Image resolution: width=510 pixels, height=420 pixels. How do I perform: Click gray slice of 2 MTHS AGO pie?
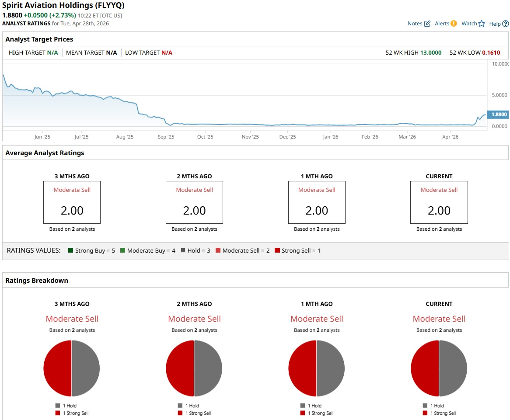(208, 368)
